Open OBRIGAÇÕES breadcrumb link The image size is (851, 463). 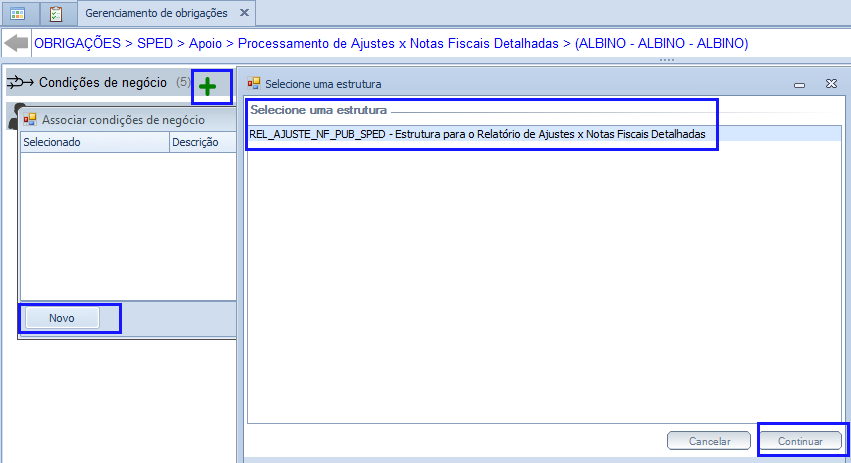[77, 43]
